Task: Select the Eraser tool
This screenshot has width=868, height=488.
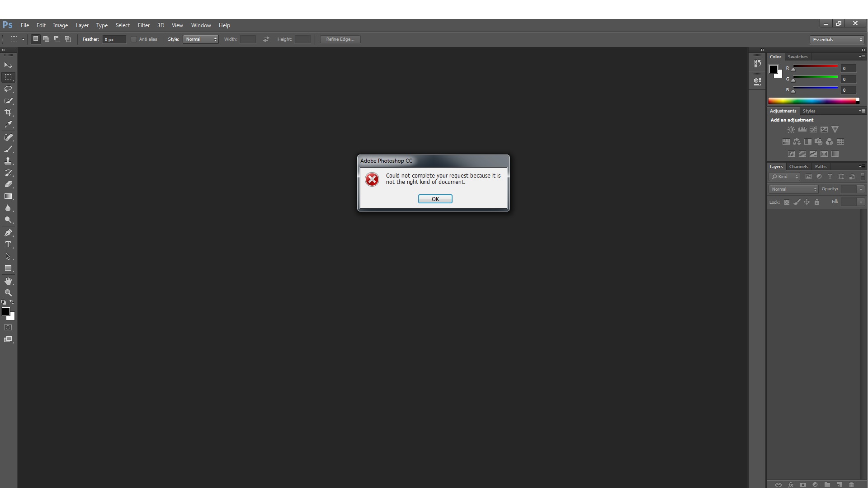Action: pos(8,184)
